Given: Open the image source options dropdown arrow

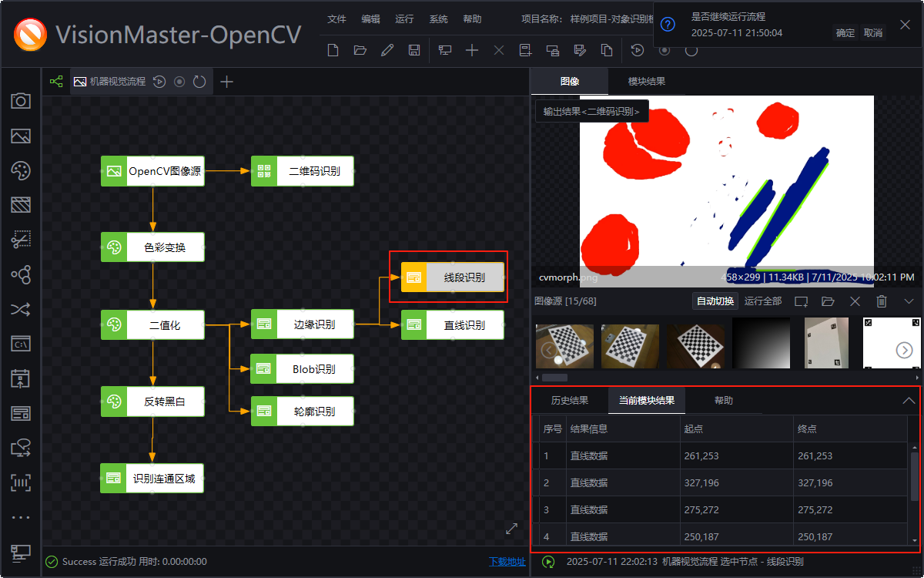Looking at the screenshot, I should click(x=909, y=301).
